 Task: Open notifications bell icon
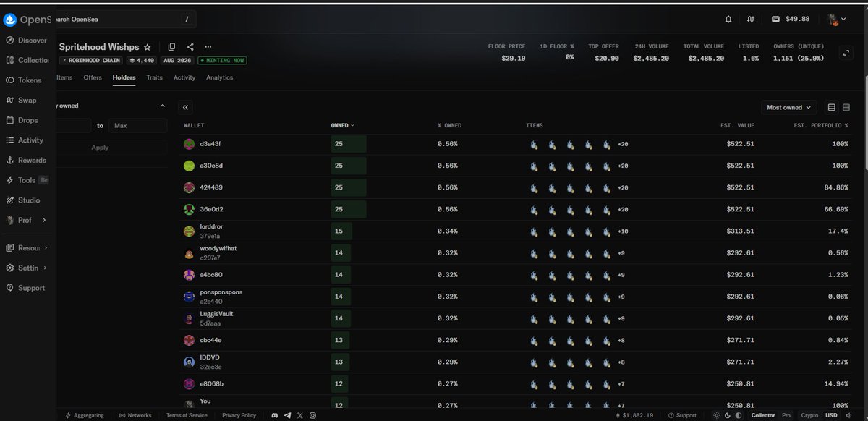click(728, 19)
